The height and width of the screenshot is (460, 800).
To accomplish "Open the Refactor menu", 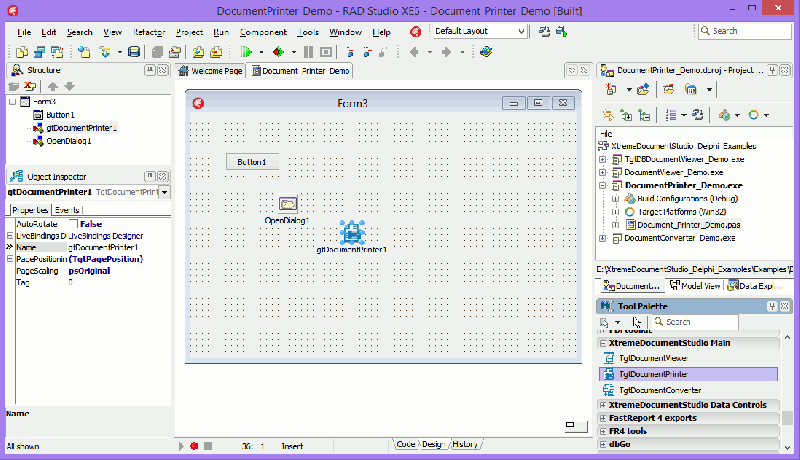I will [x=149, y=32].
